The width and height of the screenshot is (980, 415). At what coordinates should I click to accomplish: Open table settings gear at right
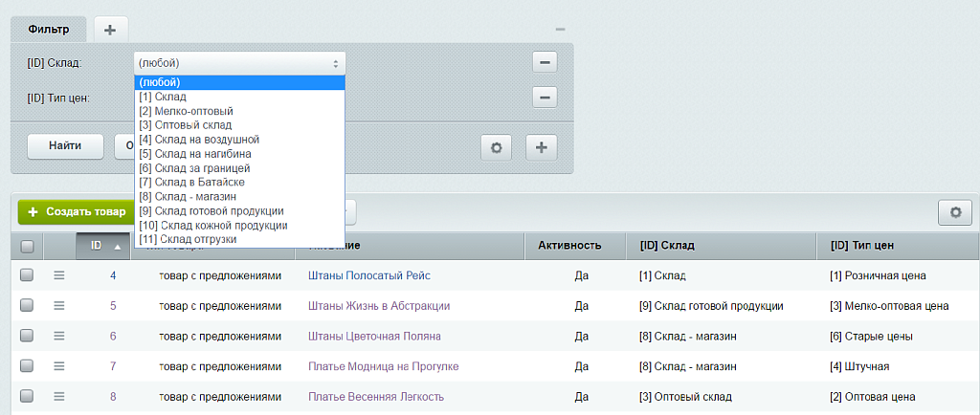953,212
